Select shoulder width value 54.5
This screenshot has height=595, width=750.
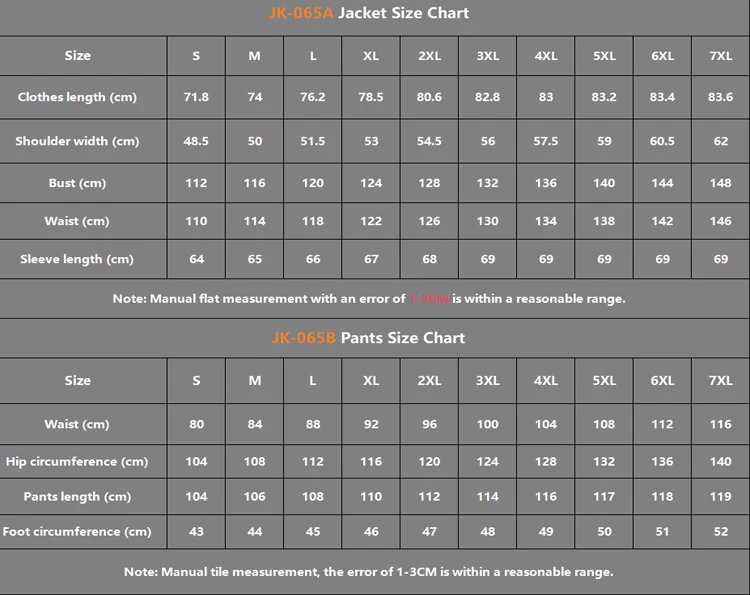coord(429,141)
